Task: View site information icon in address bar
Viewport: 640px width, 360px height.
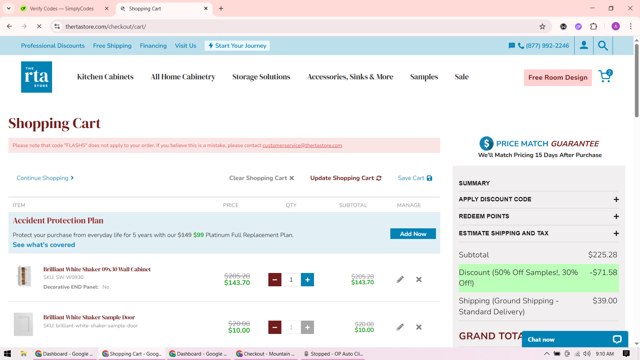Action: pyautogui.click(x=57, y=27)
